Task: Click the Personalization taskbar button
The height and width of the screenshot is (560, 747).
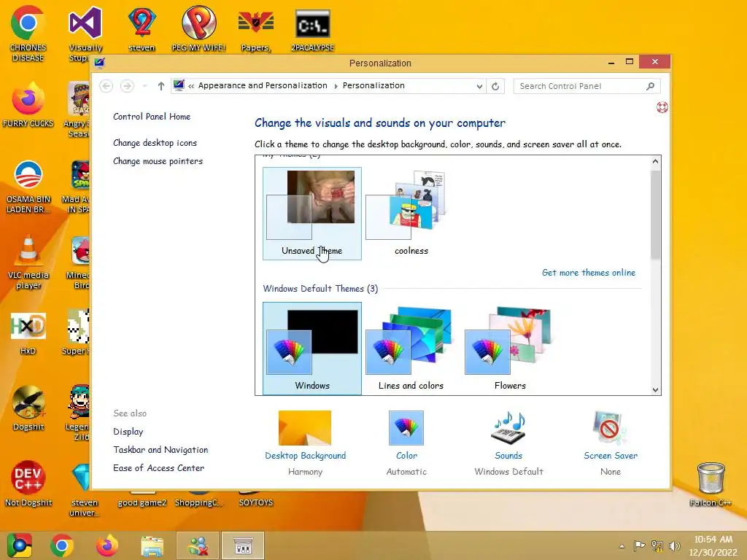Action: coord(242,545)
